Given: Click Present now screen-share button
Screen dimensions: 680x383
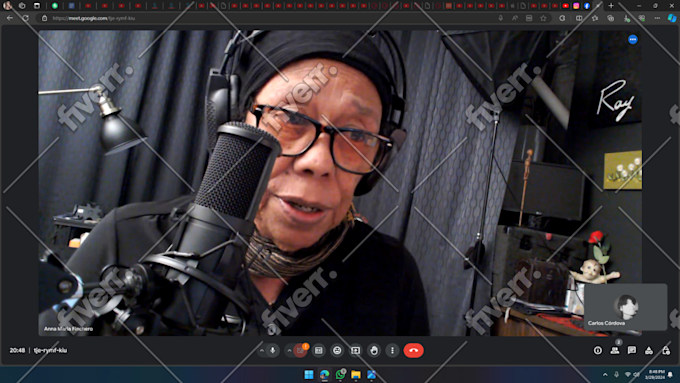Looking at the screenshot, I should (x=356, y=350).
